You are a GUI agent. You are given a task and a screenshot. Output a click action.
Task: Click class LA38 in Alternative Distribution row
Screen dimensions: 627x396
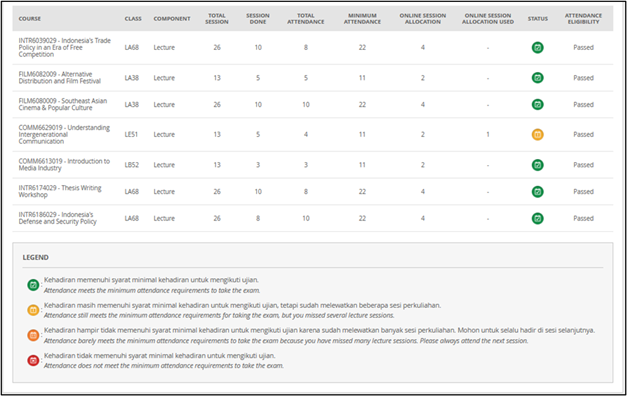[x=132, y=78]
